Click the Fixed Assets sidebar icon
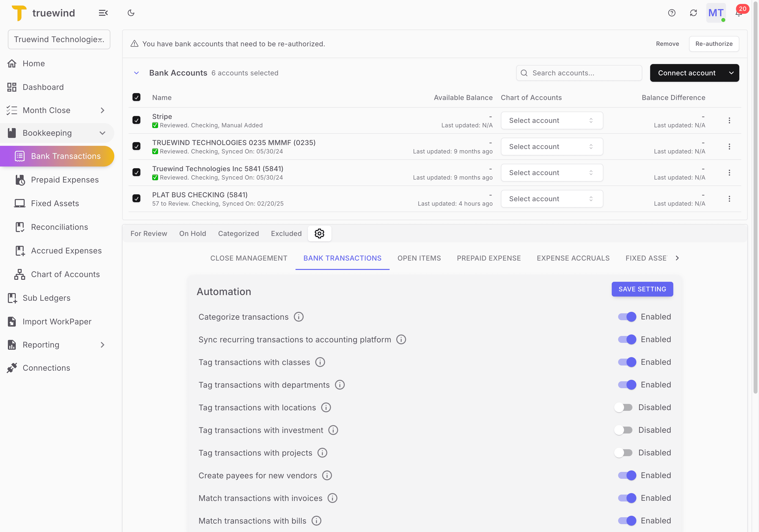 click(20, 203)
